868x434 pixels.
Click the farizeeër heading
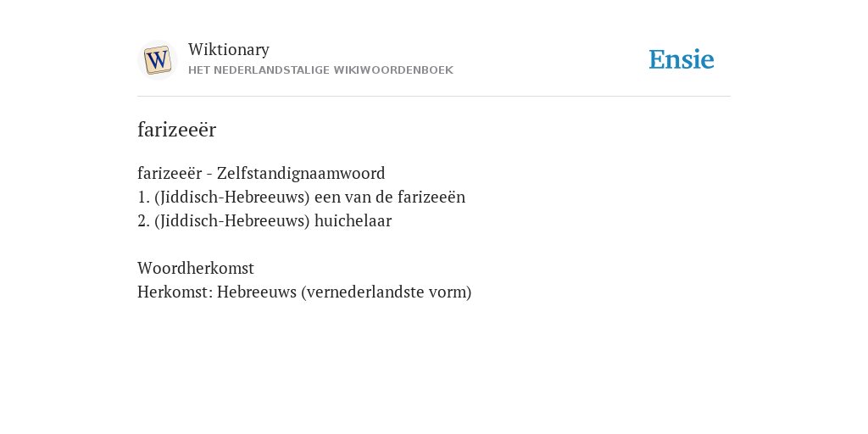tap(176, 130)
